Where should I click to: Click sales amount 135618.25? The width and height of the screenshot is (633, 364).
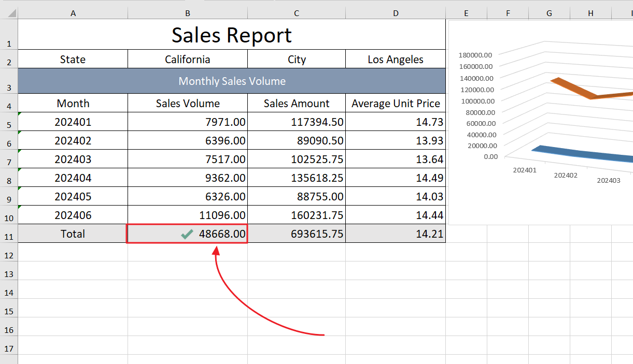(297, 178)
